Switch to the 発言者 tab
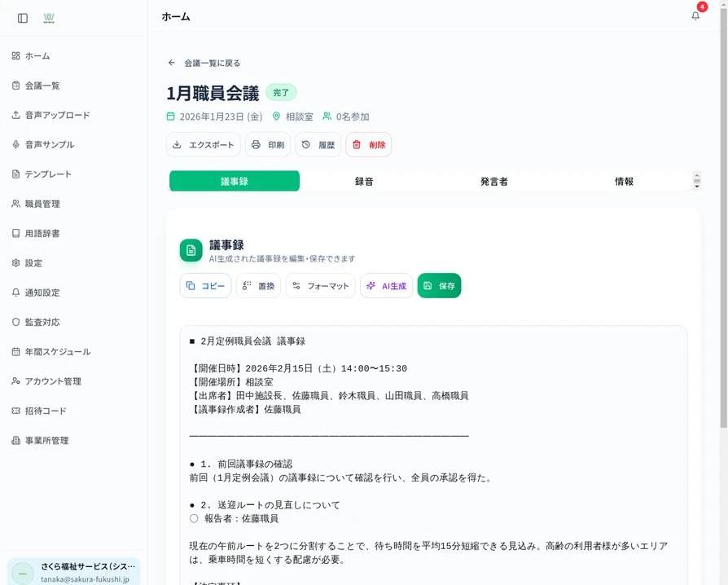Image resolution: width=728 pixels, height=585 pixels. point(494,181)
